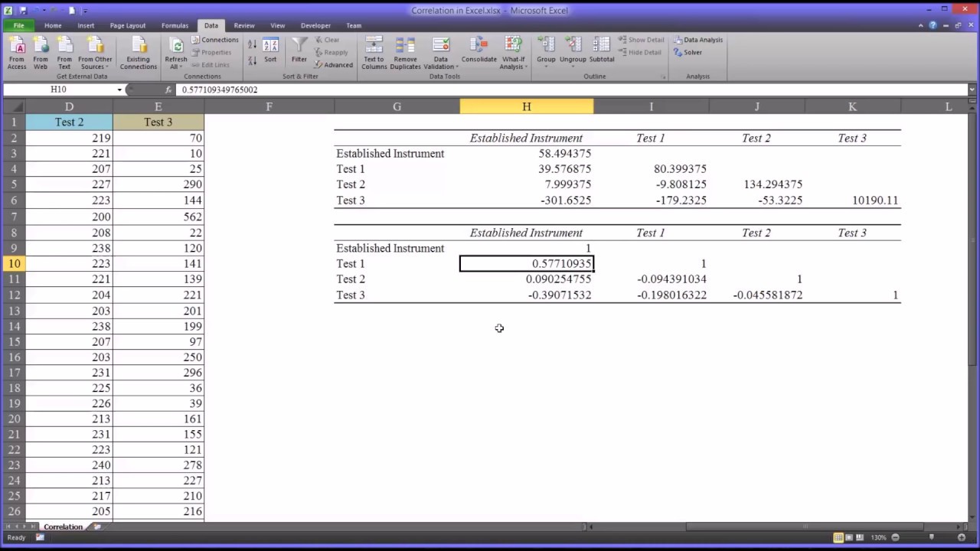The height and width of the screenshot is (551, 980).
Task: Click the Excel Help question icon
Action: click(933, 25)
